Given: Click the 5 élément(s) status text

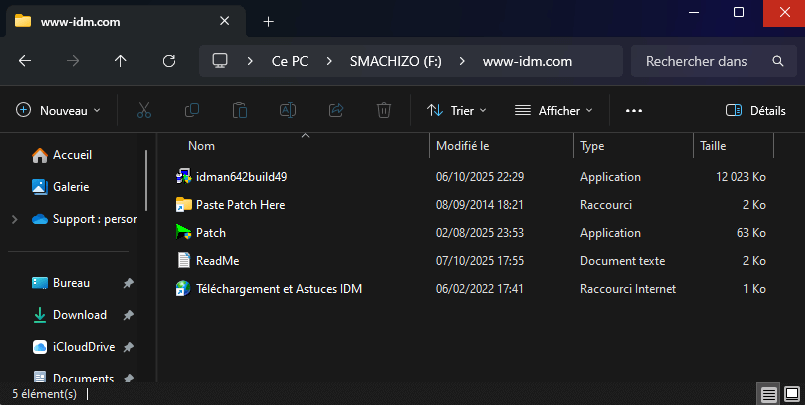Looking at the screenshot, I should tap(44, 394).
